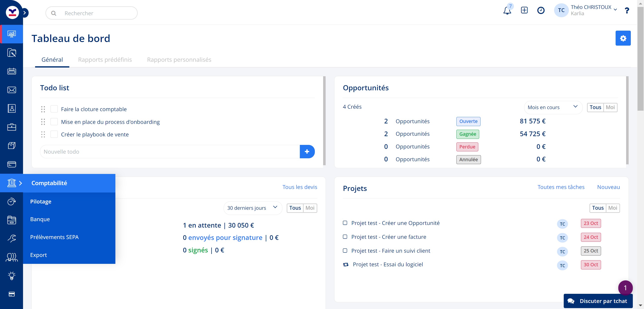Click the 'Nouvelle todo' input field
Screen dimensions: 644x309
pyautogui.click(x=170, y=152)
